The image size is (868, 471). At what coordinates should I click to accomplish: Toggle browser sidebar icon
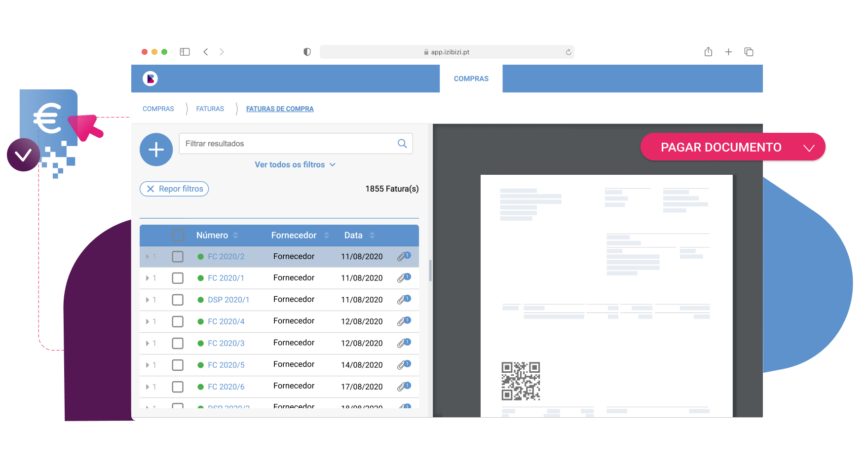click(185, 52)
